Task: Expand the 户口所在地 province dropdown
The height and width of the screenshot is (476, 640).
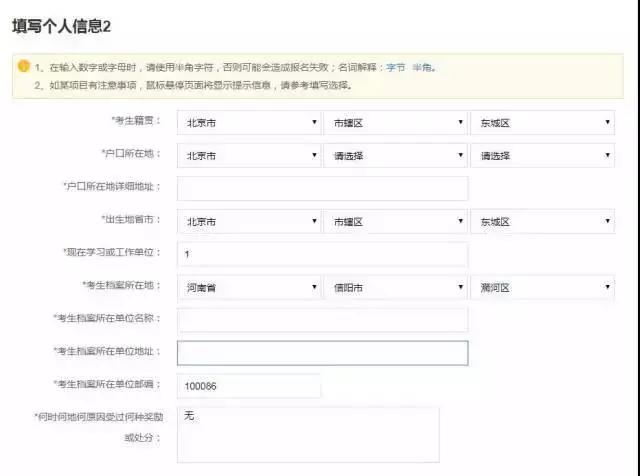Action: [x=249, y=156]
